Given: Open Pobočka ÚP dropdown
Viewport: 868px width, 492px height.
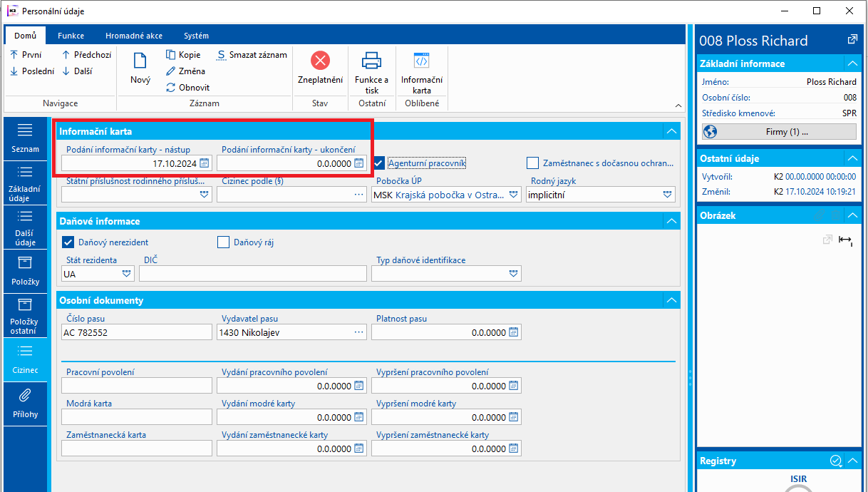Looking at the screenshot, I should [514, 194].
